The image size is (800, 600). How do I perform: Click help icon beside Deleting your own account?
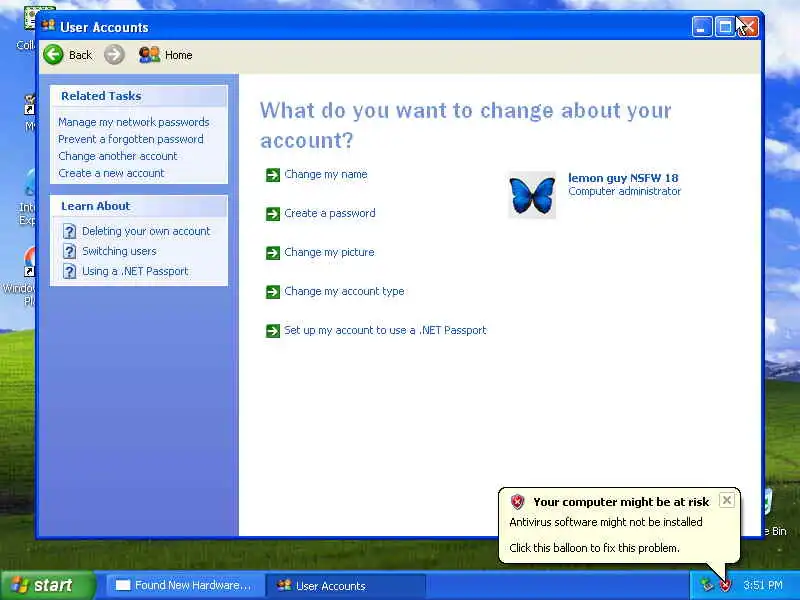coord(69,232)
